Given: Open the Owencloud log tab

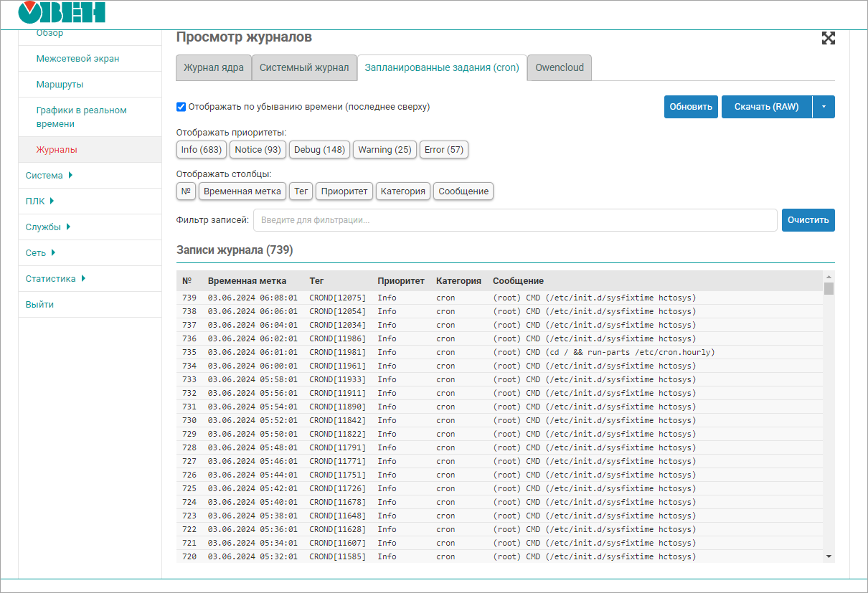Looking at the screenshot, I should (560, 68).
